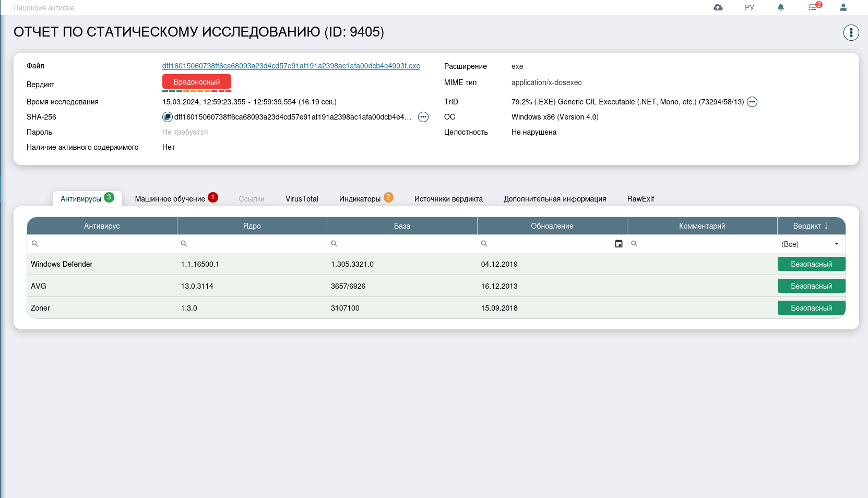Open the user profile icon
Image resolution: width=868 pixels, height=498 pixels.
pyautogui.click(x=843, y=7)
